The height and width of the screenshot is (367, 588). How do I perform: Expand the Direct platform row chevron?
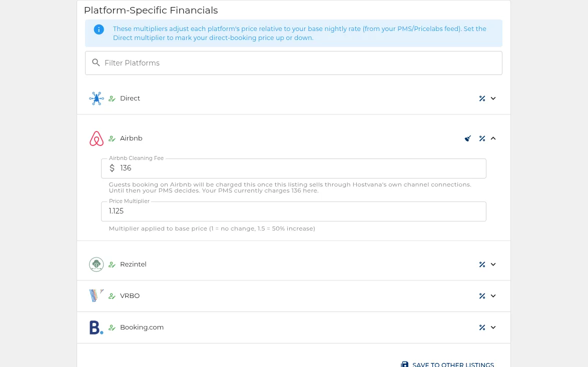[493, 98]
